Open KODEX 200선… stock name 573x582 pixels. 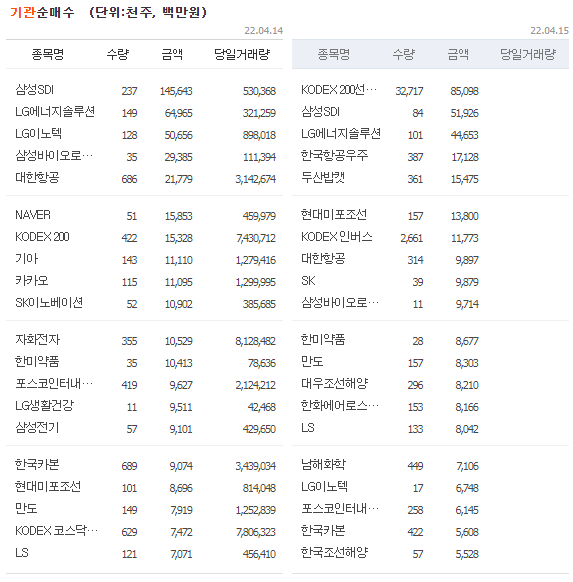pos(339,90)
